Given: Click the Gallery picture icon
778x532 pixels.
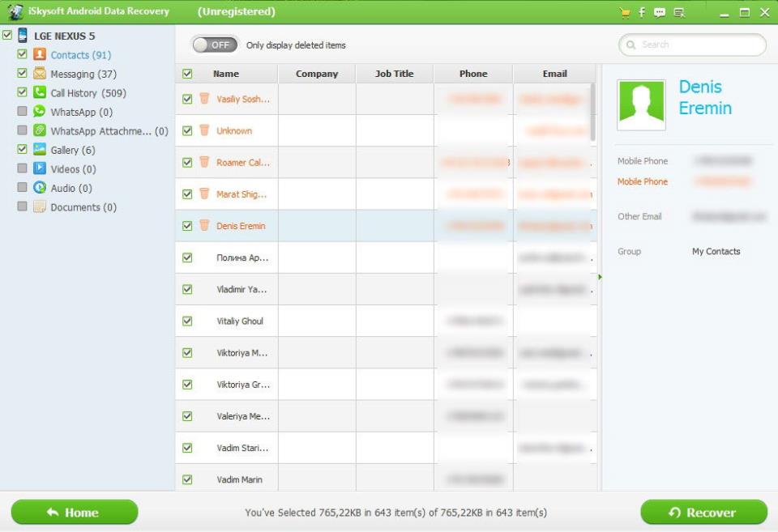Looking at the screenshot, I should 40,150.
